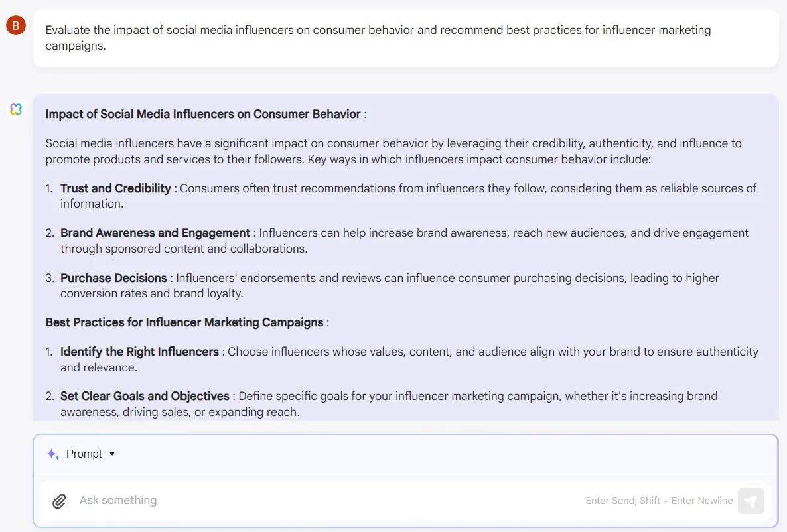Click the "Purchase Decisions" list item
This screenshot has height=532, width=787.
[x=113, y=278]
